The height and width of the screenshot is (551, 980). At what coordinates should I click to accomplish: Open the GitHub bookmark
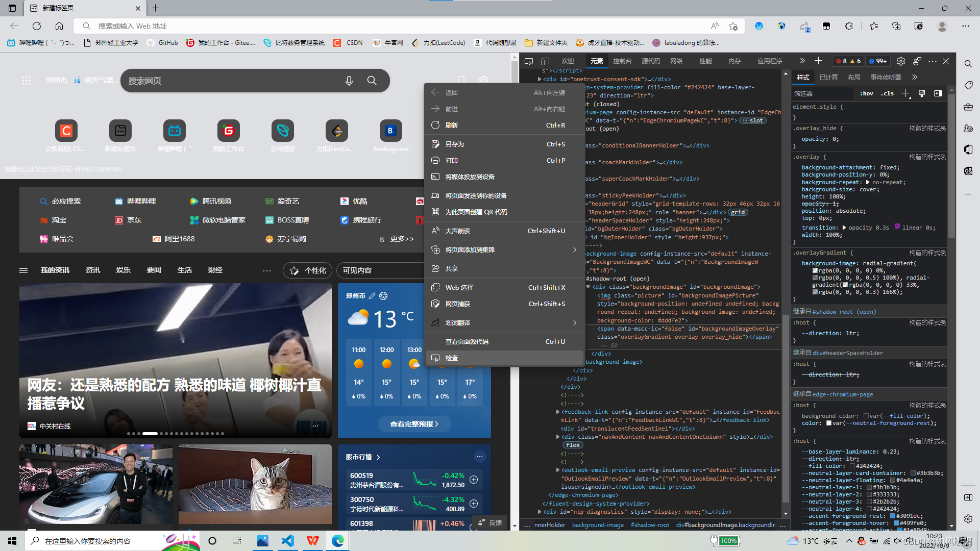[x=162, y=43]
